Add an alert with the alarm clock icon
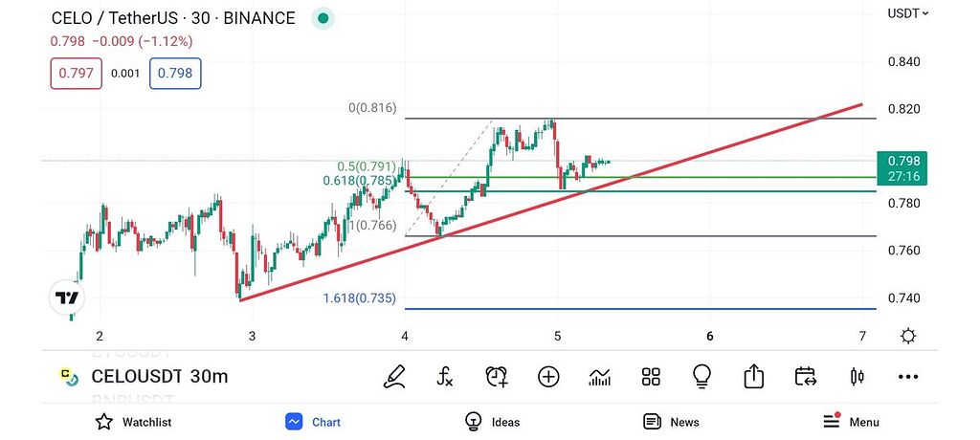The height and width of the screenshot is (440, 980). [x=497, y=377]
